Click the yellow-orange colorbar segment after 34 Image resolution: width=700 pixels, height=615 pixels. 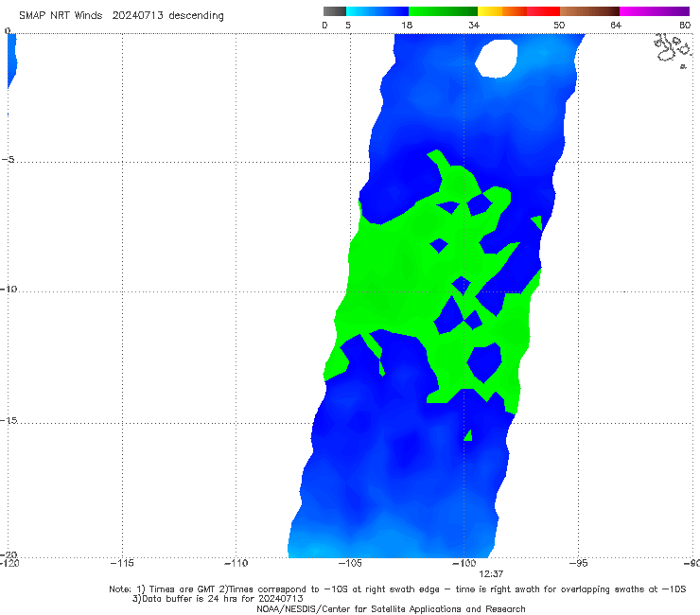point(502,11)
